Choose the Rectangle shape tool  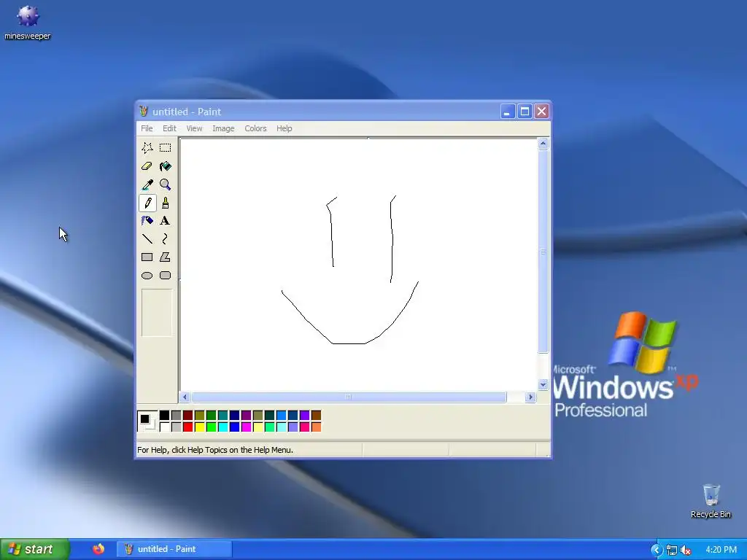pos(147,257)
